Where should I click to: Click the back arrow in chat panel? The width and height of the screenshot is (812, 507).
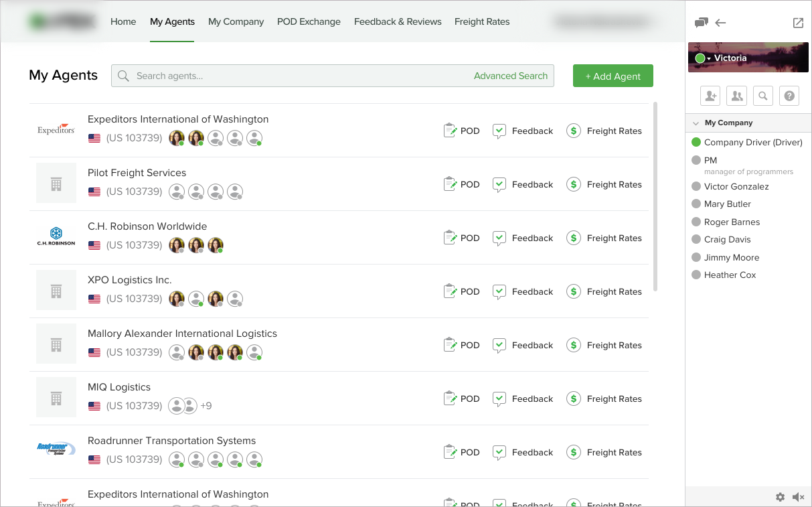(720, 23)
